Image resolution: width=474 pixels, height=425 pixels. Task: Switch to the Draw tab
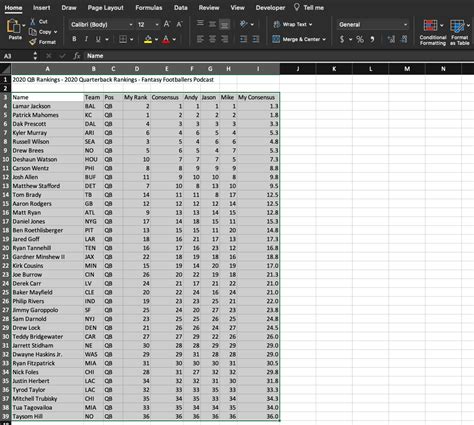click(69, 8)
